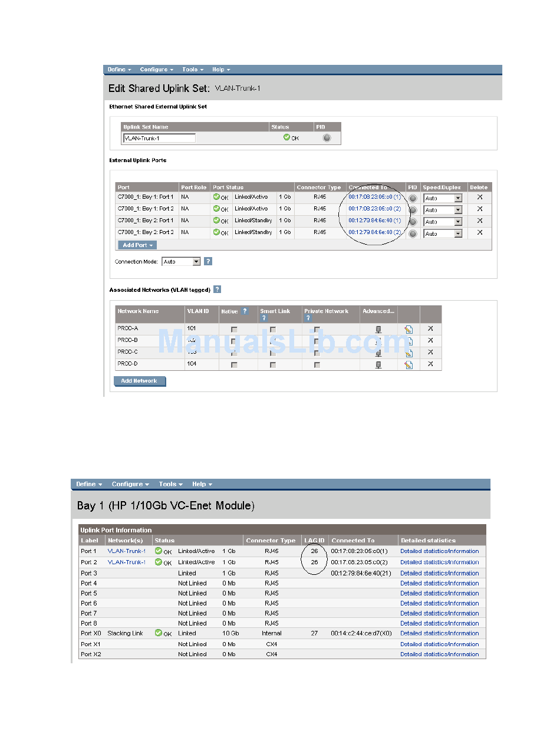Open help icon for Private Network column
This screenshot has height=747, width=560.
click(x=308, y=318)
